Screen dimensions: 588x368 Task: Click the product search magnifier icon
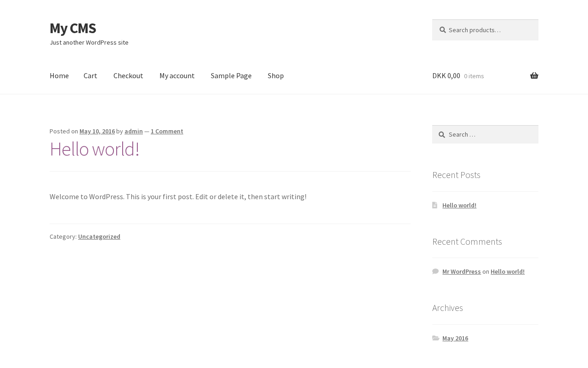point(443,30)
